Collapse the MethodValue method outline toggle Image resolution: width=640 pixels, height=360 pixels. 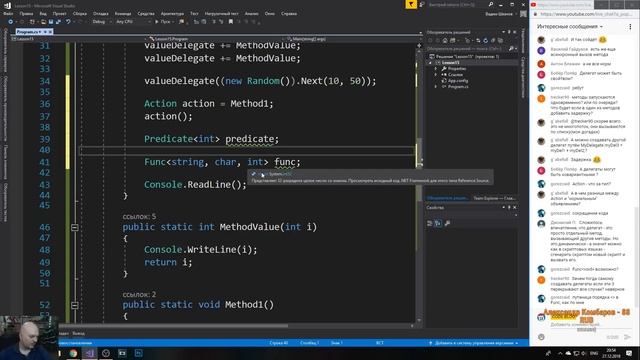pyautogui.click(x=75, y=227)
